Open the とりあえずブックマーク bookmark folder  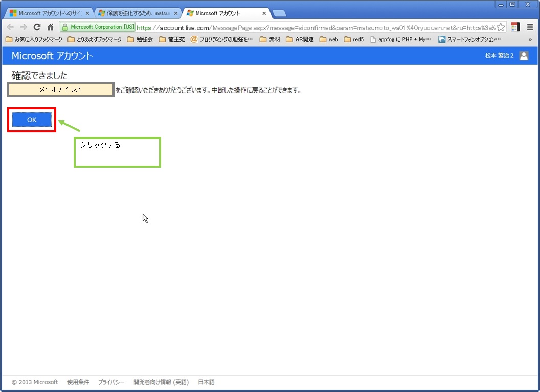pos(95,39)
